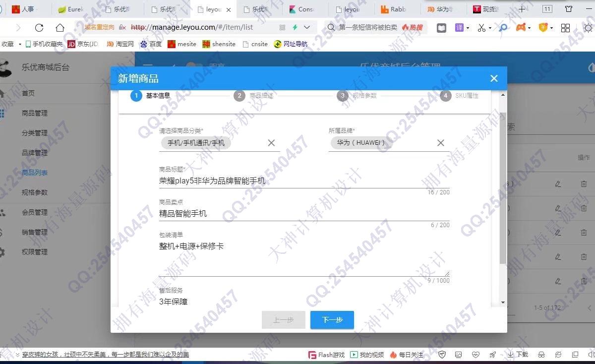Go to step 1 基本信息
The width and height of the screenshot is (595, 364).
coord(151,96)
